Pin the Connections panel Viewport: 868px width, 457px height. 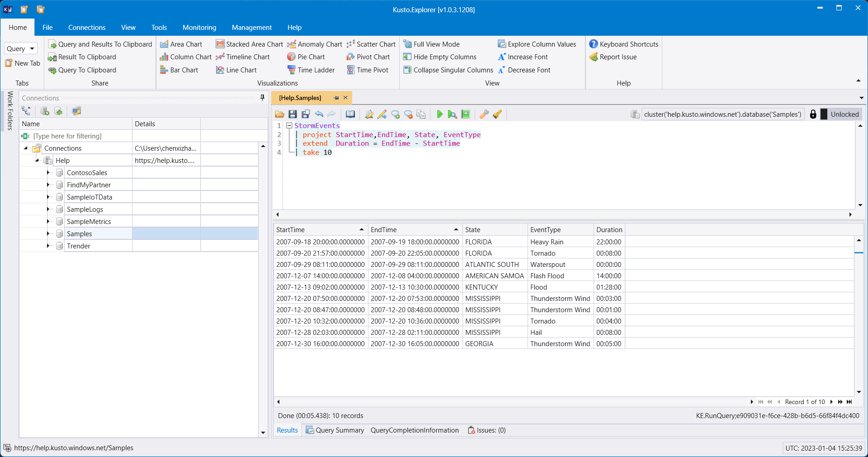[262, 98]
